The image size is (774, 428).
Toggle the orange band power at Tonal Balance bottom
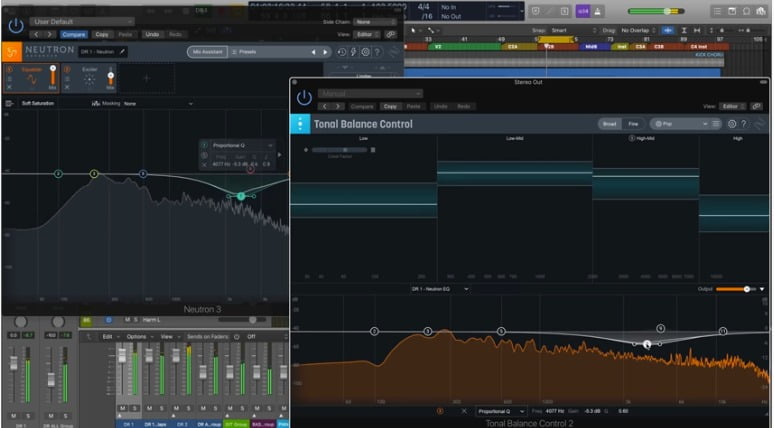pos(440,411)
